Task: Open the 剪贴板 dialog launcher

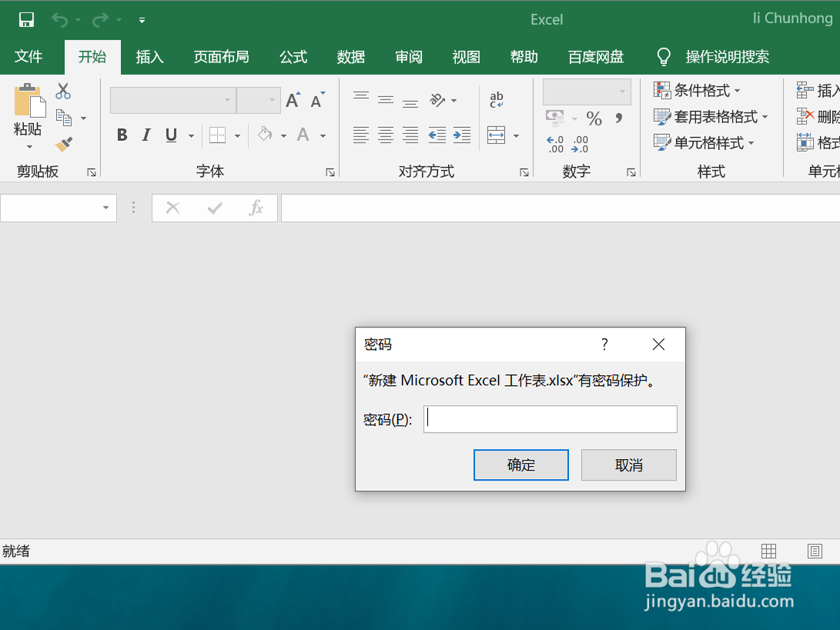Action: coord(92,172)
